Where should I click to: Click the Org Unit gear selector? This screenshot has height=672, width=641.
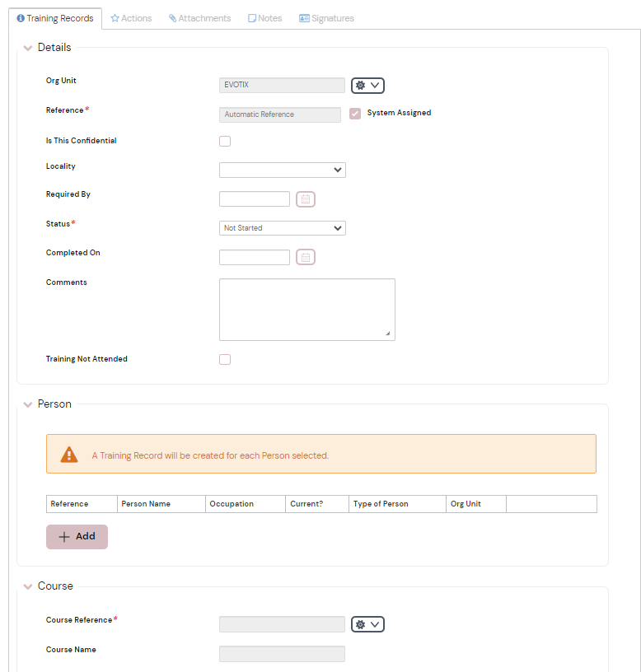tap(367, 86)
